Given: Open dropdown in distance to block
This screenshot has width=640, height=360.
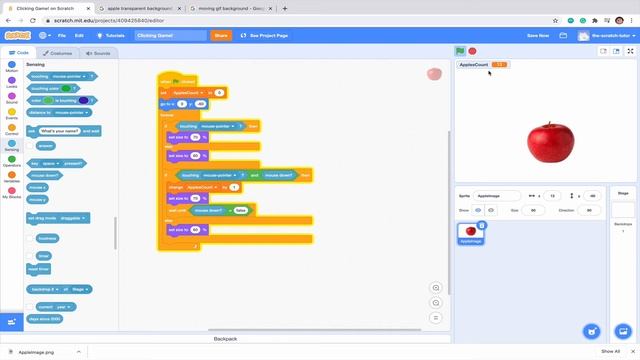Looking at the screenshot, I should pos(71,112).
